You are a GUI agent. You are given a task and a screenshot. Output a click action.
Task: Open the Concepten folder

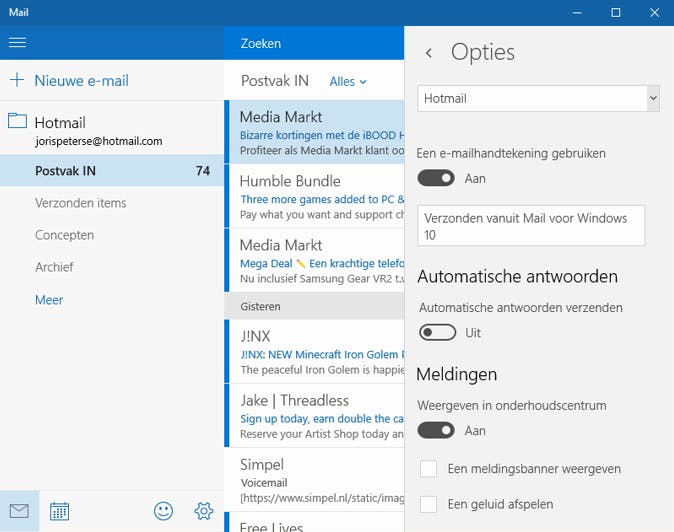[64, 235]
